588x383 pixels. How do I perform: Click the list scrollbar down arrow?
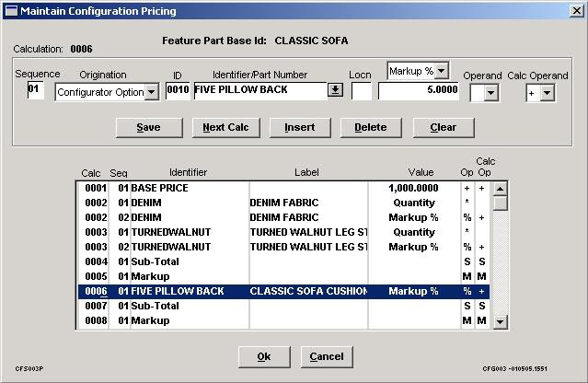pyautogui.click(x=500, y=322)
